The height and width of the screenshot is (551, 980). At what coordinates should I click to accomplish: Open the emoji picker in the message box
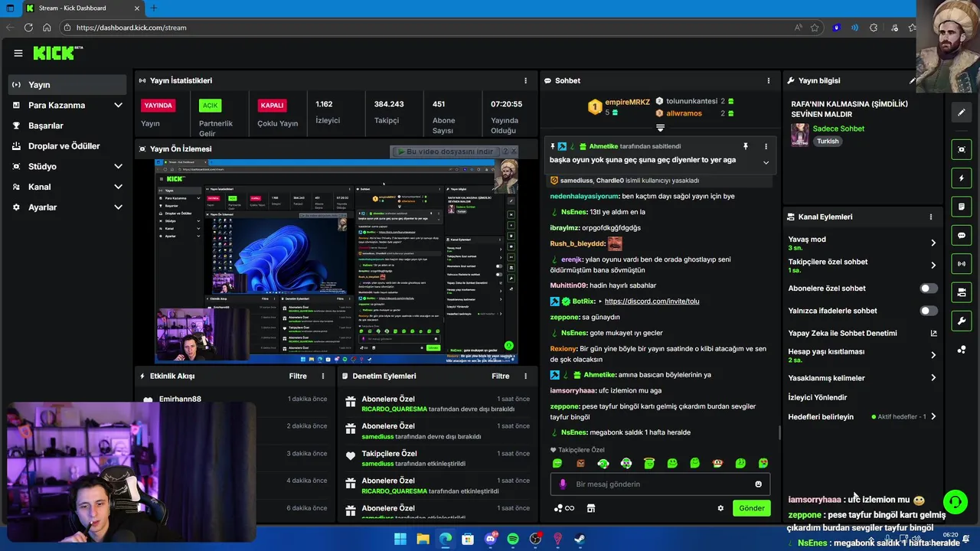click(x=759, y=484)
